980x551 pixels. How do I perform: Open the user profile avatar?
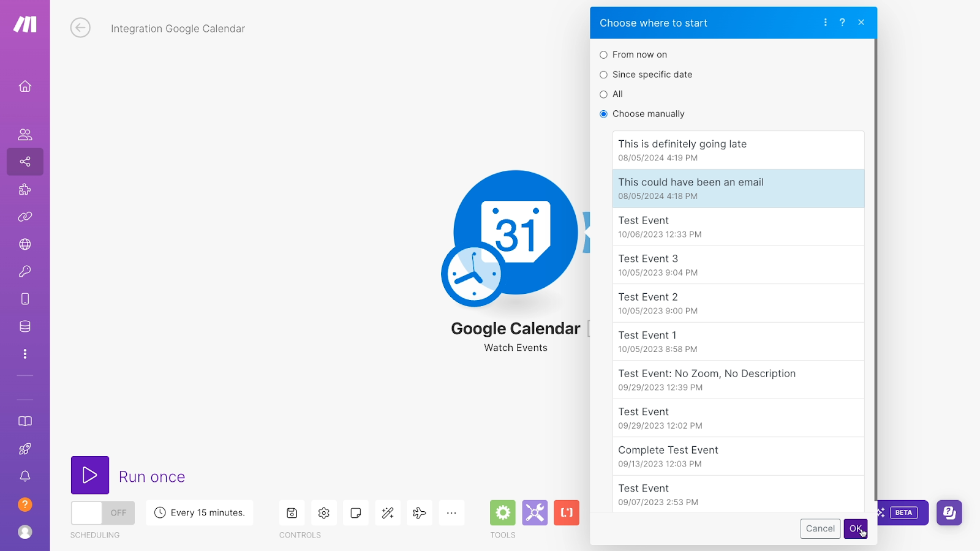pos(25,532)
